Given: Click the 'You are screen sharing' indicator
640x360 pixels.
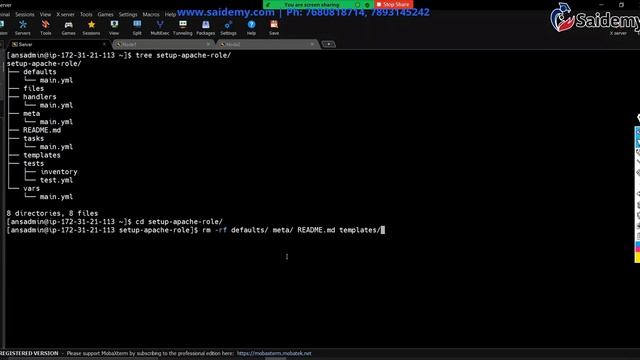Looking at the screenshot, I should coord(312,4).
